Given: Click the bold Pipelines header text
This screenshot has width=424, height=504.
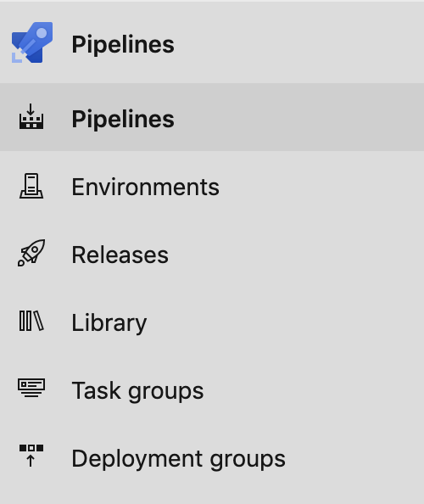Looking at the screenshot, I should tap(123, 45).
